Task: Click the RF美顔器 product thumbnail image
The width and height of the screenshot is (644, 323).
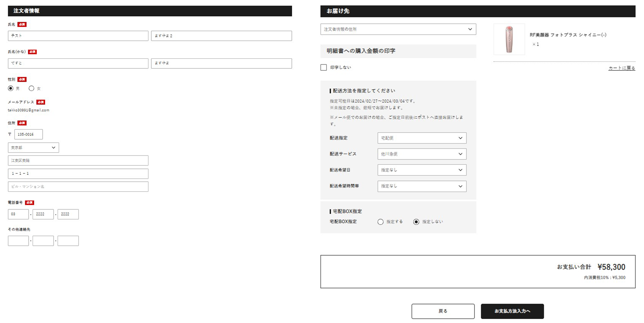Action: 509,39
